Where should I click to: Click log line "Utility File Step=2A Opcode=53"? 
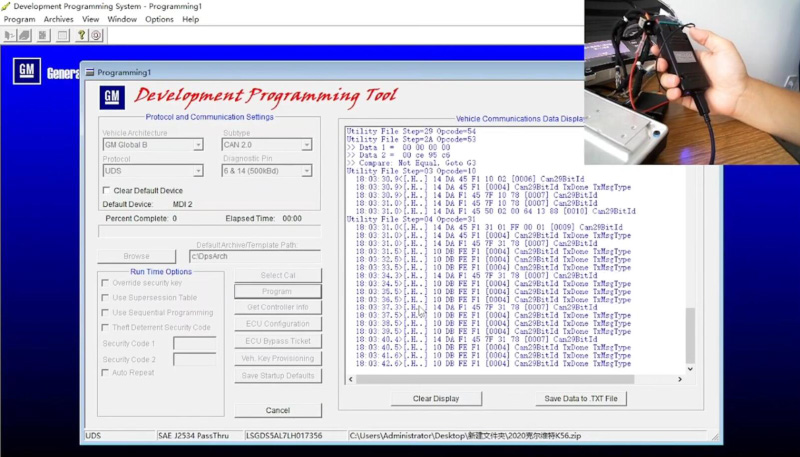pyautogui.click(x=411, y=139)
